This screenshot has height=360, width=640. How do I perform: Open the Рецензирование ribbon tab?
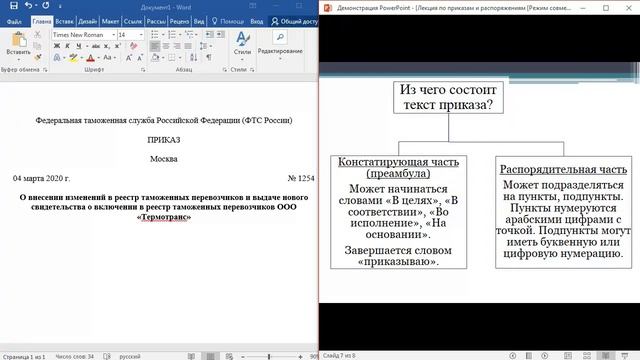(180, 22)
